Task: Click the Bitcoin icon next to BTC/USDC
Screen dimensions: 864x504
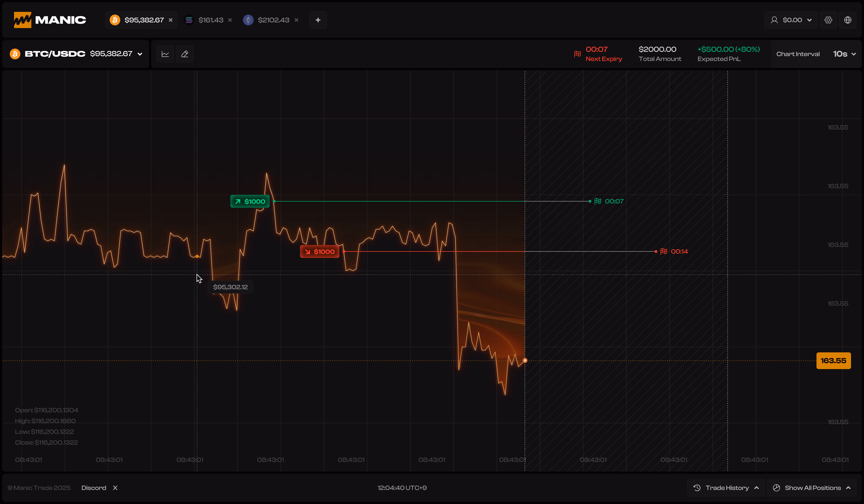Action: (15, 54)
